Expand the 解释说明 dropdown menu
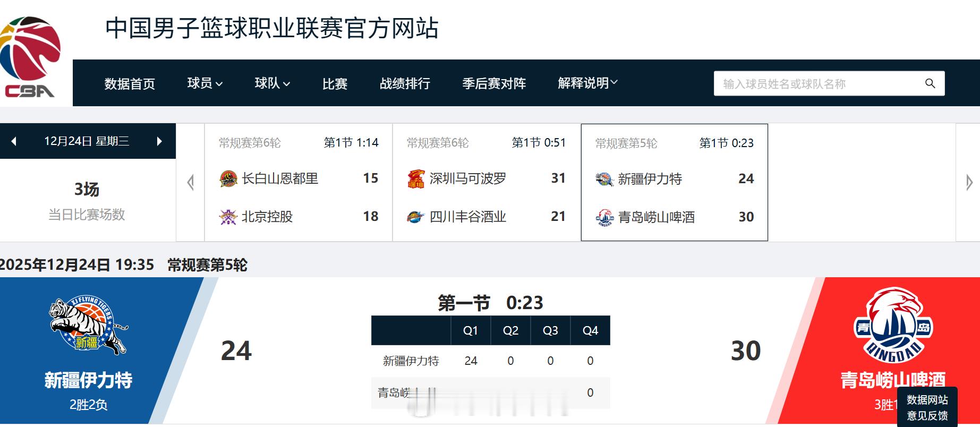This screenshot has height=427, width=980. 587,83
